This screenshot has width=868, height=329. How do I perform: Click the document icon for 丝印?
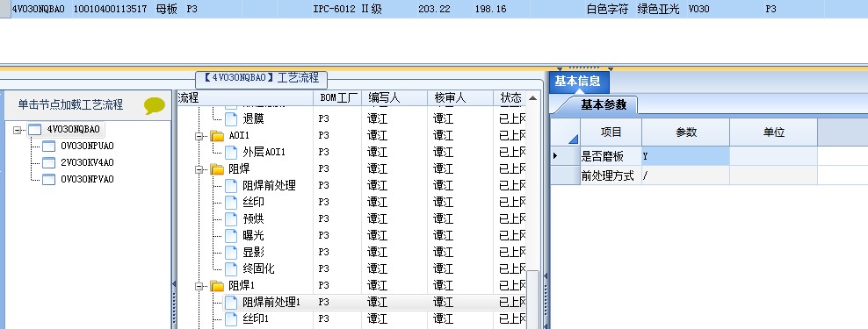[231, 202]
